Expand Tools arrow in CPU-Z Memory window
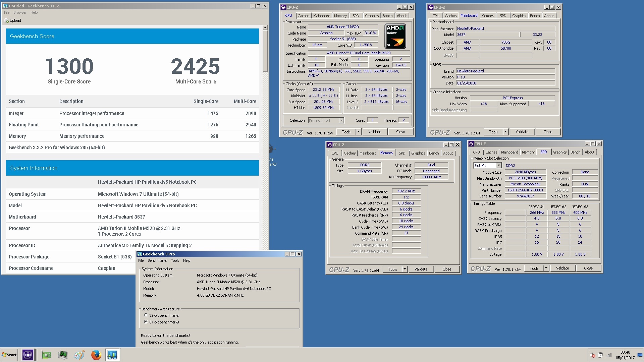 pyautogui.click(x=405, y=269)
